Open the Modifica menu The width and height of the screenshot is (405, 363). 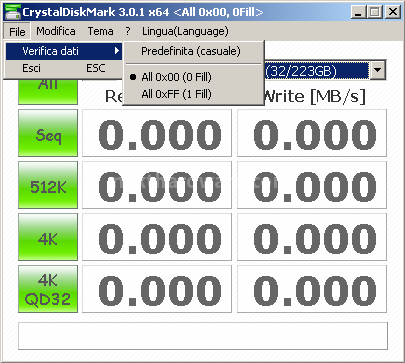coord(56,31)
